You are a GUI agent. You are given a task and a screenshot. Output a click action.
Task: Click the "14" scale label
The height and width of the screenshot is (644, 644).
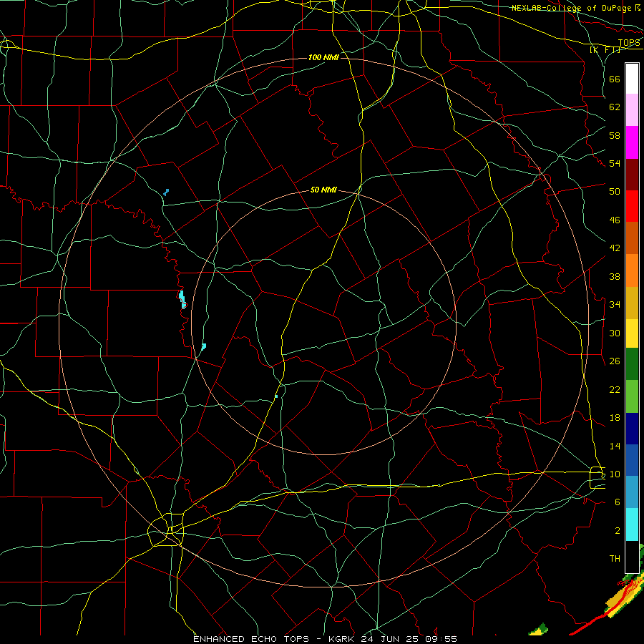(x=615, y=446)
